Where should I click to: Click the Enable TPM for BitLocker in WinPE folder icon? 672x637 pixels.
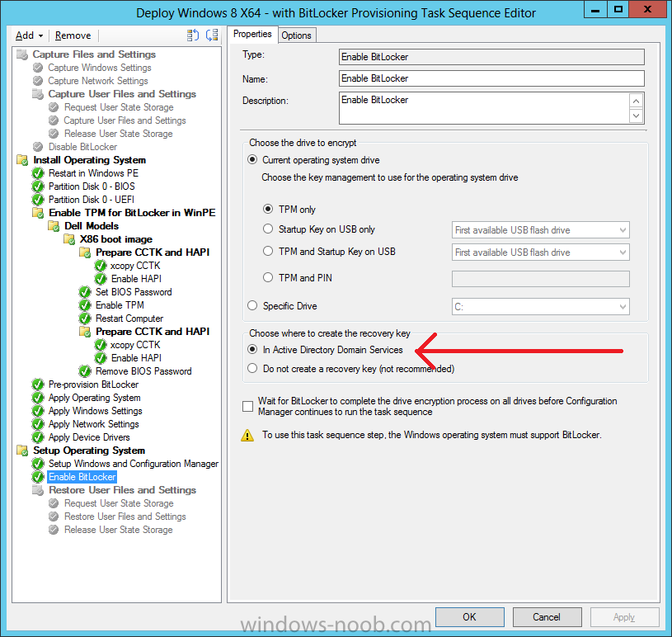[38, 213]
